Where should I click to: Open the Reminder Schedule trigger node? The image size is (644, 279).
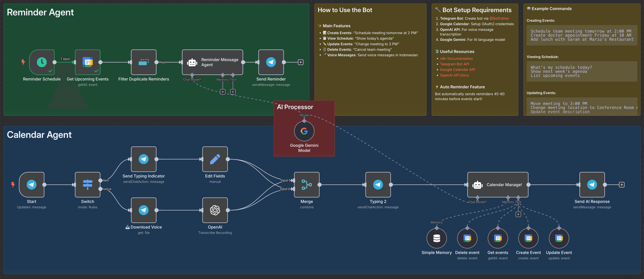42,62
